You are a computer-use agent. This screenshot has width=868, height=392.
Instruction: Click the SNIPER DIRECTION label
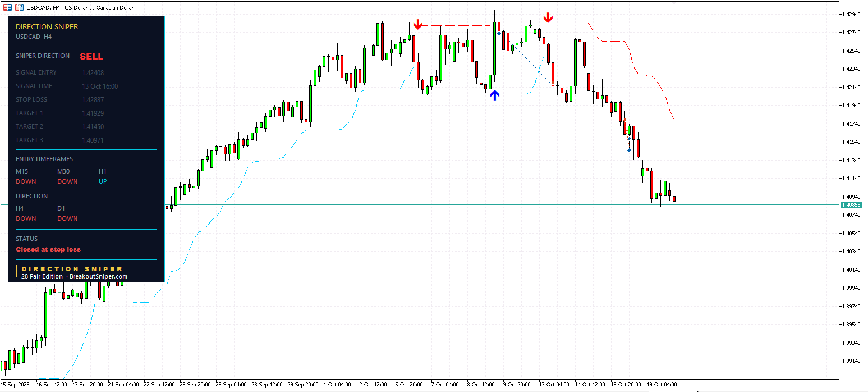[x=43, y=56]
